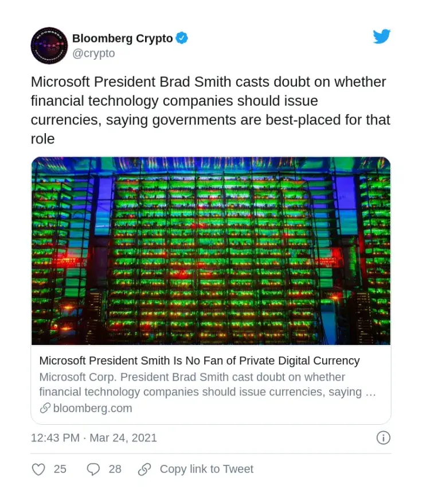Viewport: 422px width, 504px height.
Task: Open the Microsoft President Smith article card
Action: pos(199,361)
